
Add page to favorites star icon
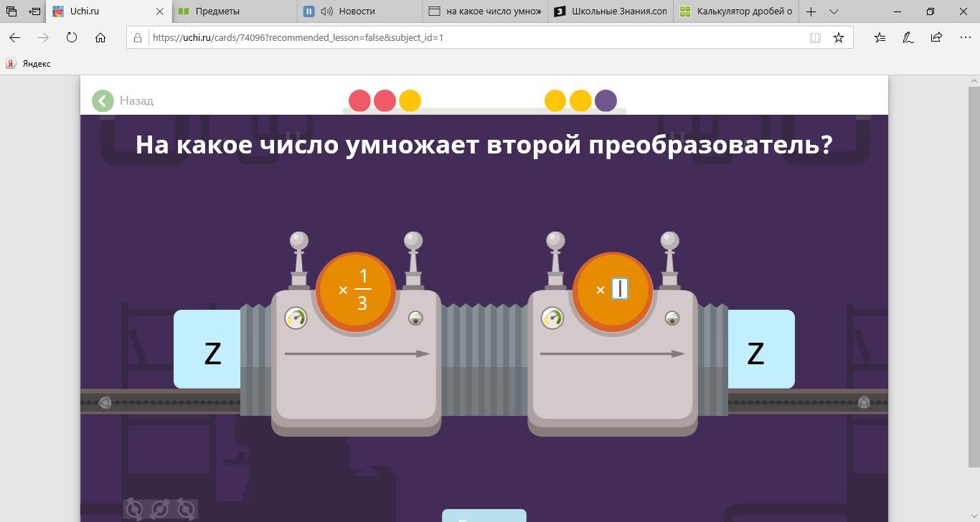[x=838, y=37]
